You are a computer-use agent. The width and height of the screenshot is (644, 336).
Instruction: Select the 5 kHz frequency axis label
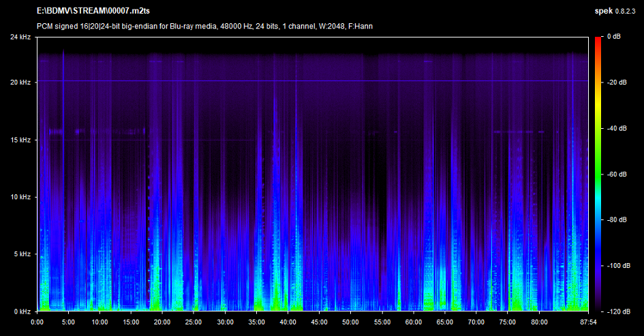pyautogui.click(x=22, y=254)
